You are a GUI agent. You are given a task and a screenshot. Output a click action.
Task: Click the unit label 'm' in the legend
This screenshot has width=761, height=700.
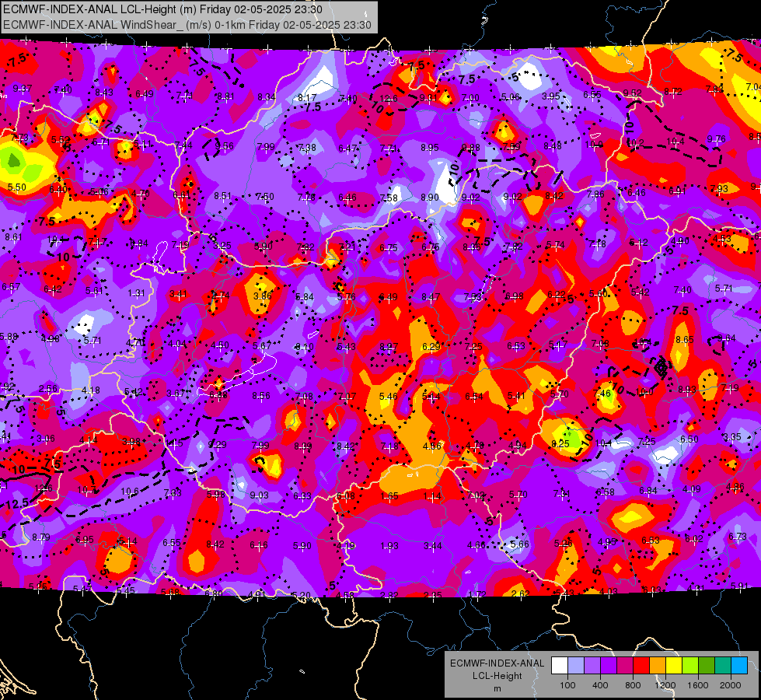497,688
